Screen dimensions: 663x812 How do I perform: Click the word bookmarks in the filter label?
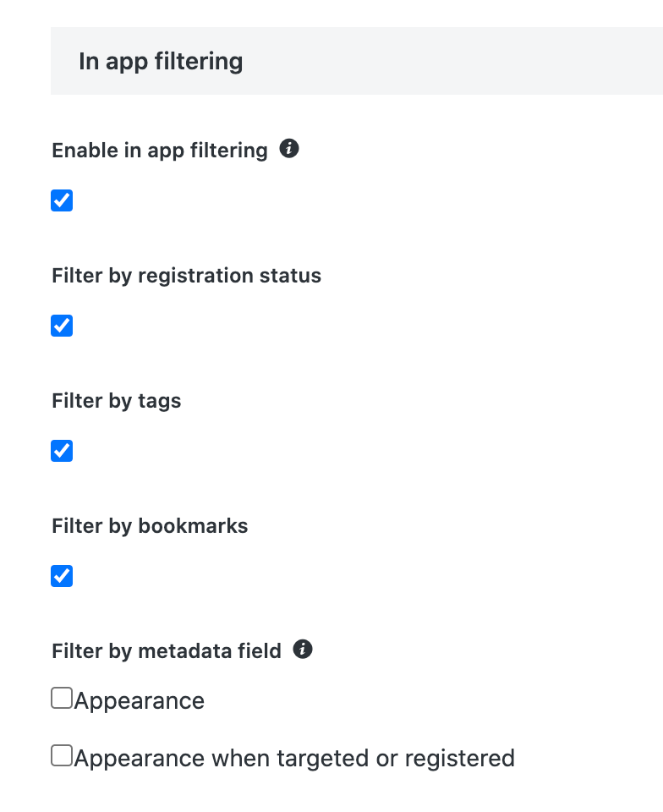pos(193,526)
